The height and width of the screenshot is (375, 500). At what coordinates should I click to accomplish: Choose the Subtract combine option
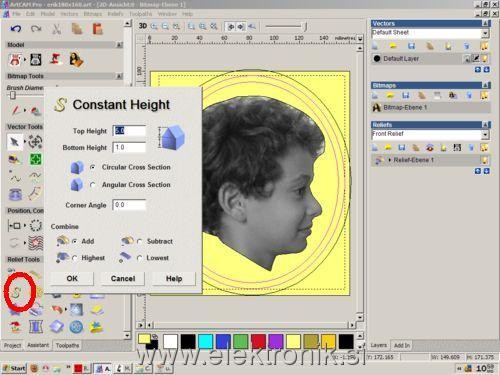point(140,241)
